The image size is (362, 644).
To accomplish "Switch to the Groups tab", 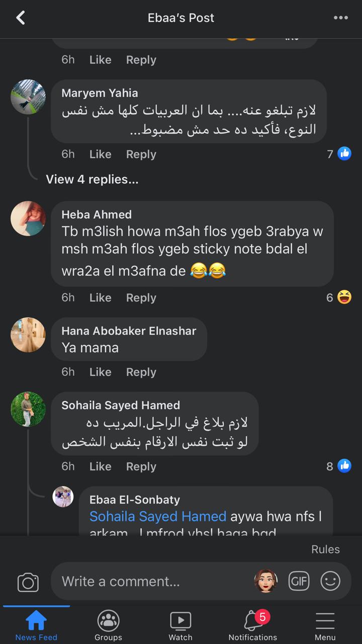I will (x=108, y=625).
